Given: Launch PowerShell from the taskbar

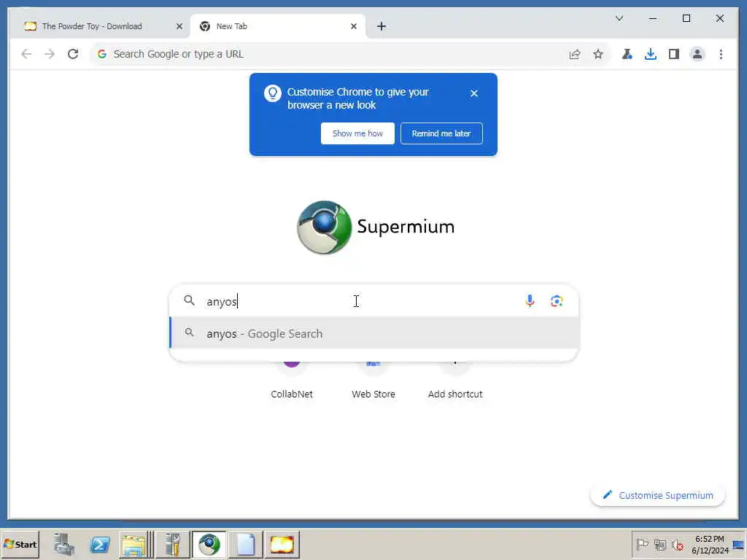Looking at the screenshot, I should [99, 544].
